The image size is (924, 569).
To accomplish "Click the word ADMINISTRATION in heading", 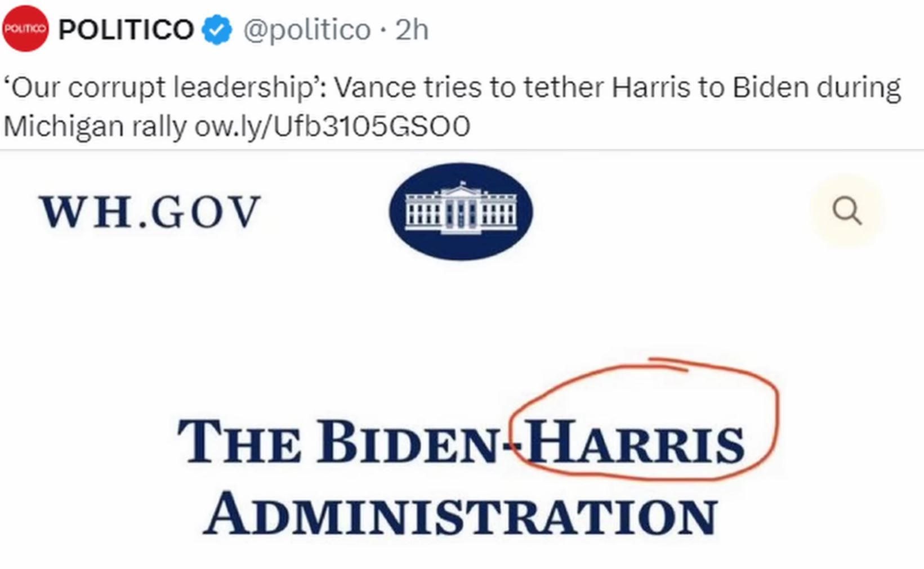I will click(x=460, y=514).
